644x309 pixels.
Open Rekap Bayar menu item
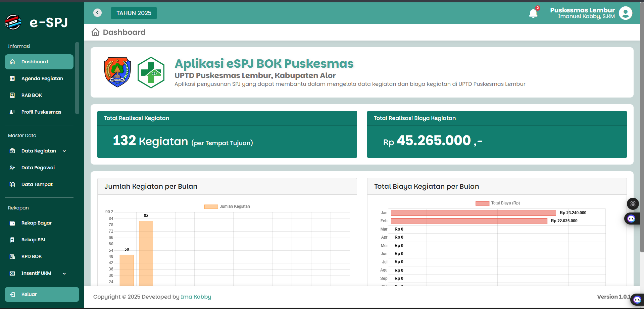pyautogui.click(x=39, y=223)
